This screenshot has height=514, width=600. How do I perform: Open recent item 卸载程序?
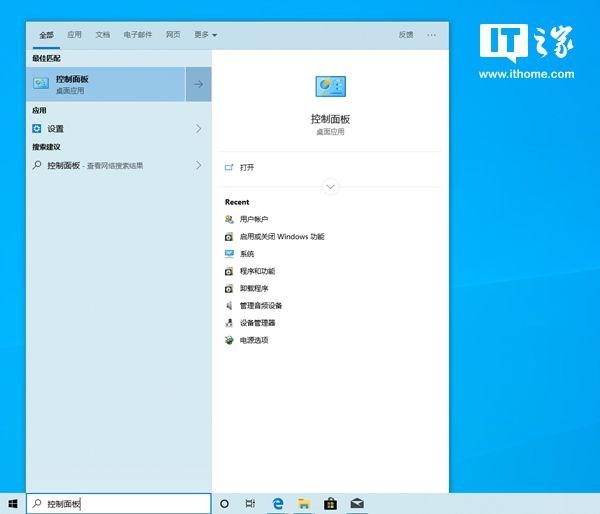click(x=254, y=289)
